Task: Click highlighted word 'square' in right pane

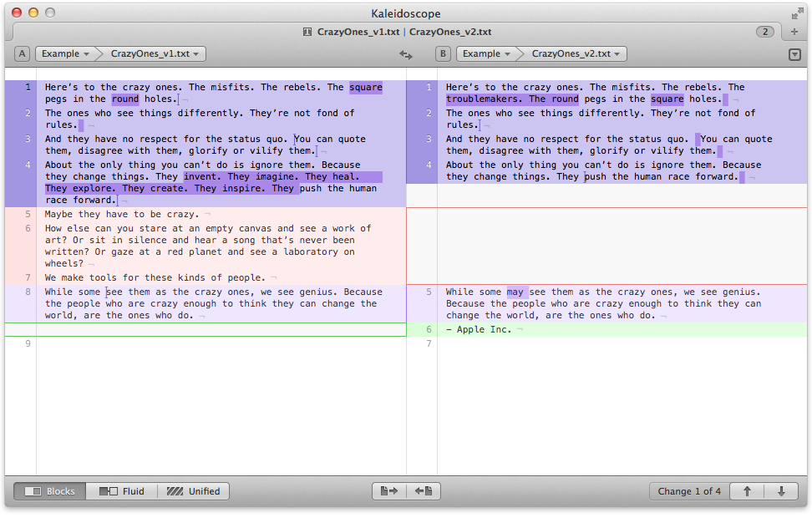Action: [667, 99]
